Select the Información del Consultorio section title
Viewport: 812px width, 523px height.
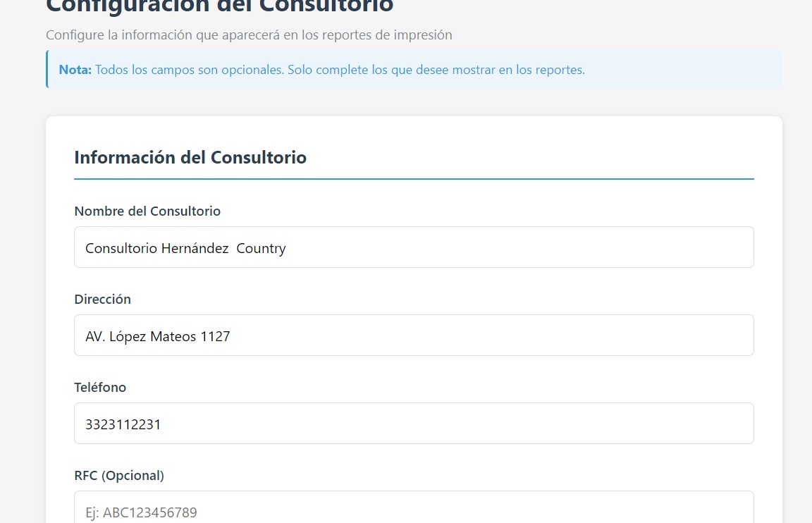190,157
